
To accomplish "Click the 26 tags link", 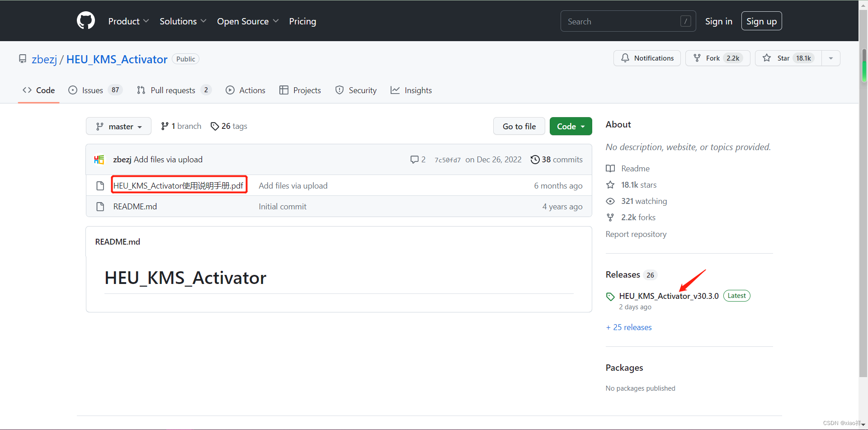I will (x=229, y=126).
